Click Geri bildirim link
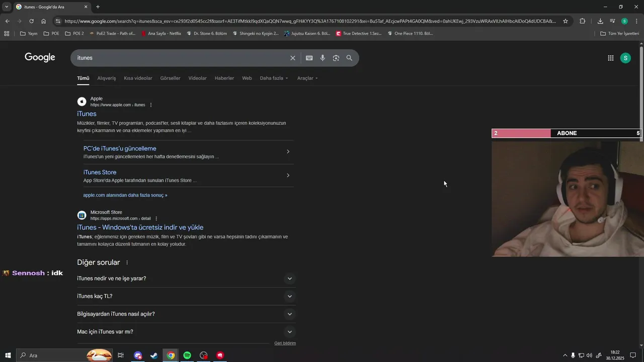 tap(285, 343)
